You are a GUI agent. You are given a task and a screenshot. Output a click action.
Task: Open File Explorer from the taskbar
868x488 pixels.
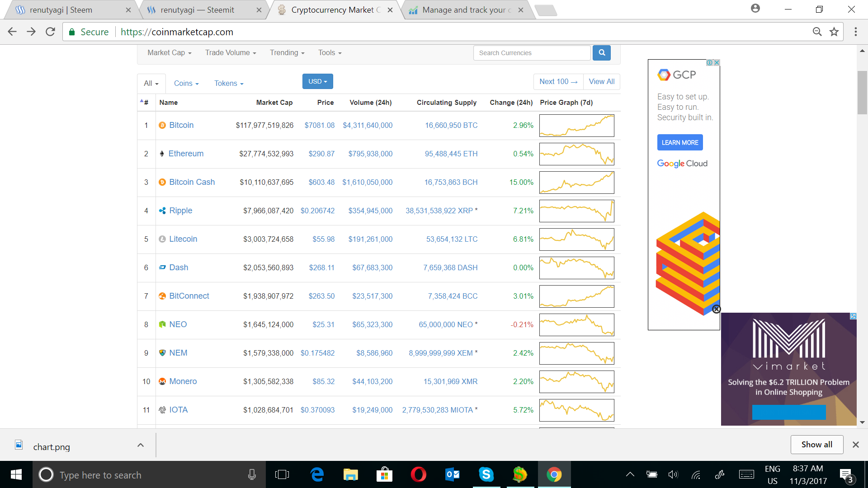(350, 474)
